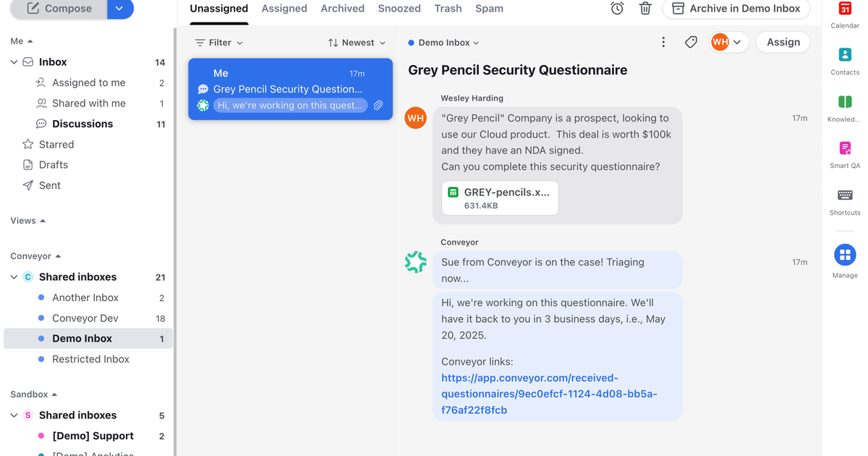The height and width of the screenshot is (456, 868).
Task: Click the snooze clock icon
Action: [617, 9]
